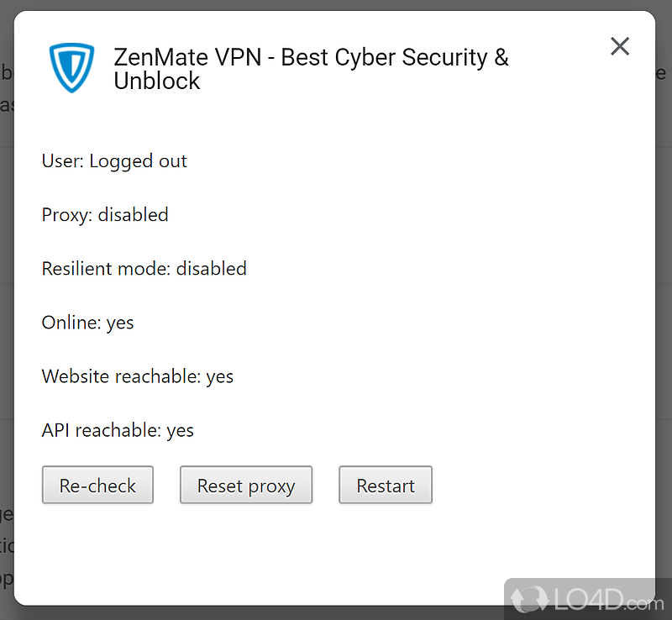Close the ZenMate diagnostics dialog
This screenshot has width=672, height=620.
[x=620, y=46]
